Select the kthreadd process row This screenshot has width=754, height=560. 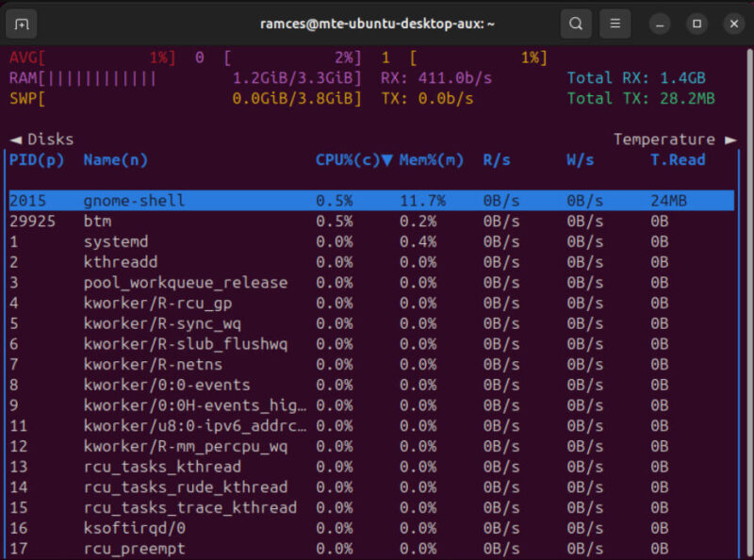[x=188, y=261]
